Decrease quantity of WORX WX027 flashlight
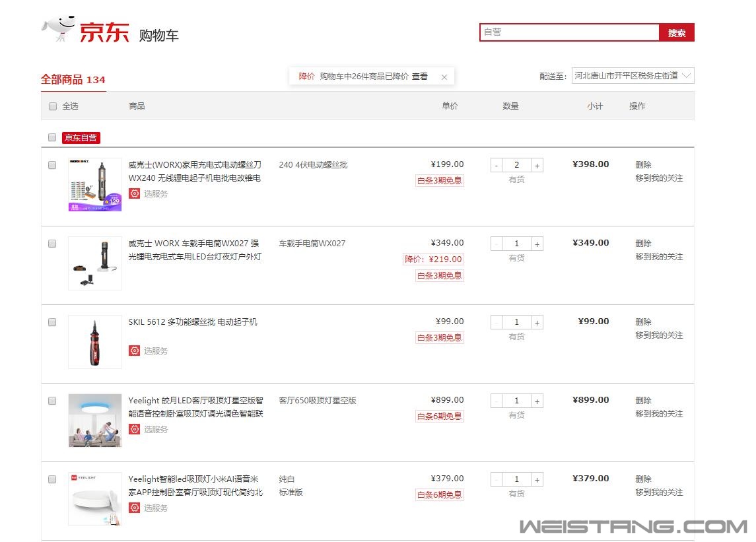 tap(497, 244)
